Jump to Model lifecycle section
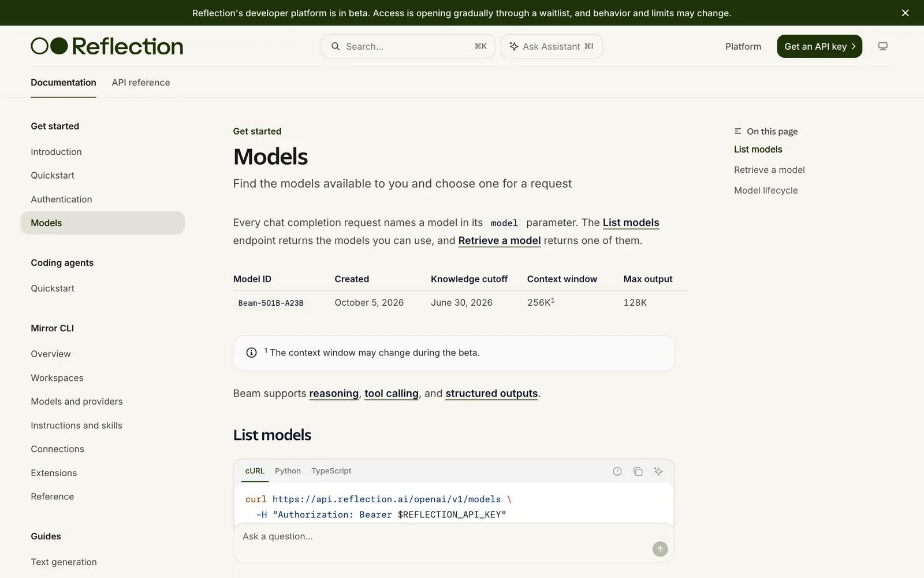This screenshot has height=578, width=924. click(x=766, y=191)
